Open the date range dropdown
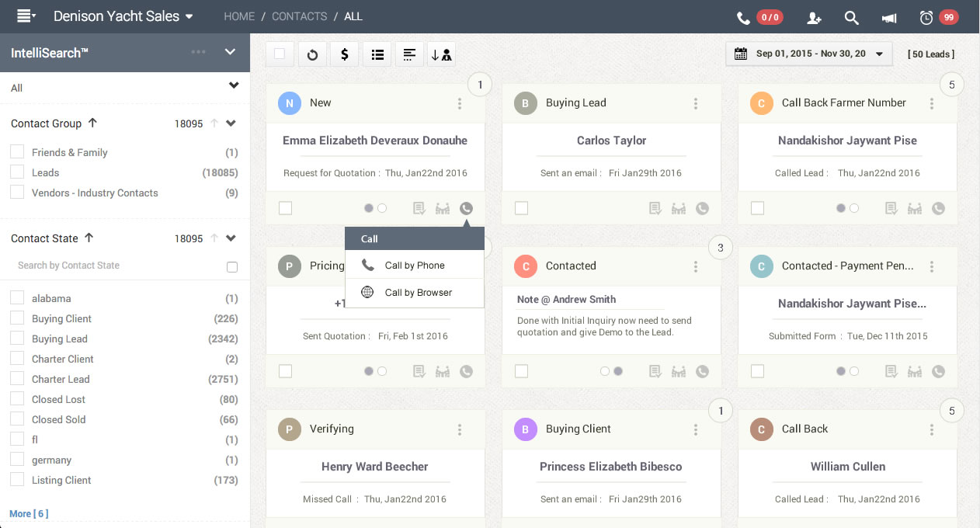Screen dimensions: 980x528 point(809,54)
